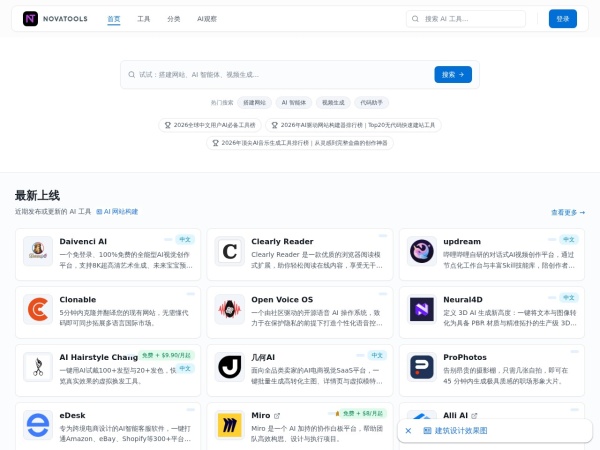Close the 建筑设计效果图 popup

[408, 431]
